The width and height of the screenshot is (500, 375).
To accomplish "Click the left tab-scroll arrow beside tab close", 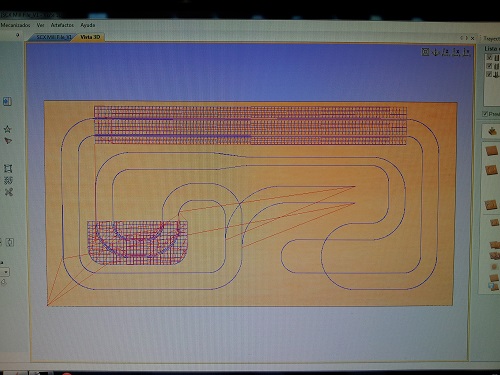I will click(461, 38).
